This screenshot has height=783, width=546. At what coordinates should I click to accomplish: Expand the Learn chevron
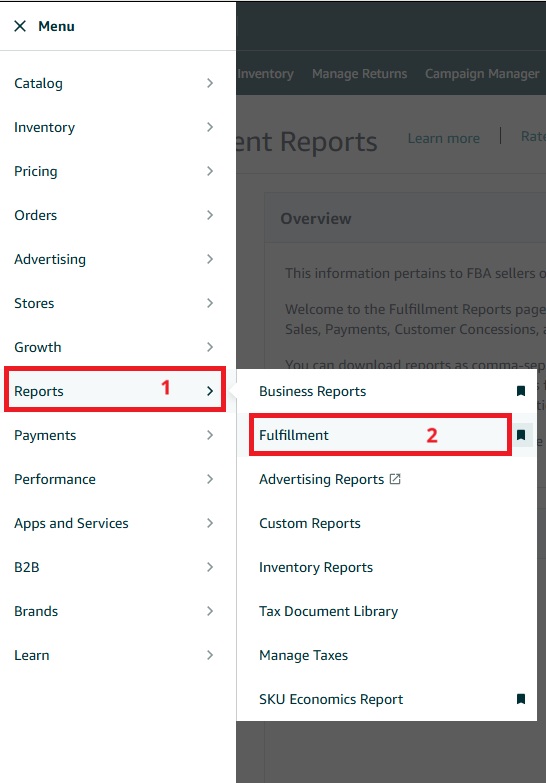(210, 655)
